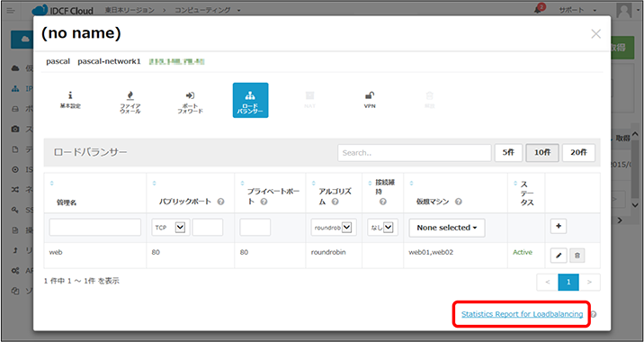The width and height of the screenshot is (644, 342).
Task: Sort by 接続維持 column arrows
Action: 370,184
